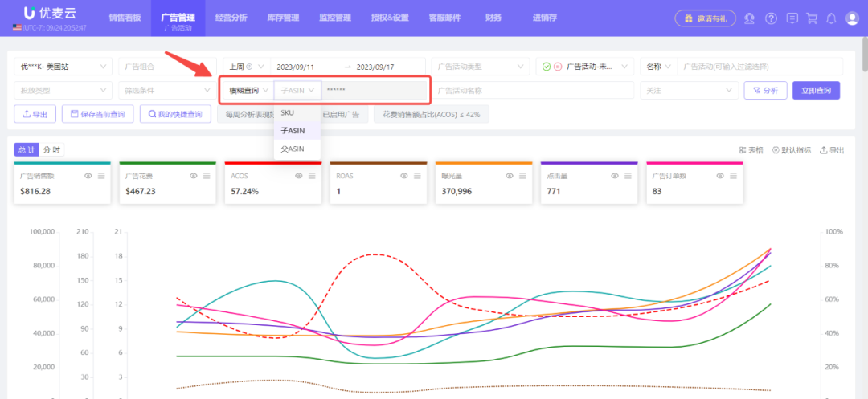The width and height of the screenshot is (868, 399).
Task: Open the notification bell
Action: 831,18
